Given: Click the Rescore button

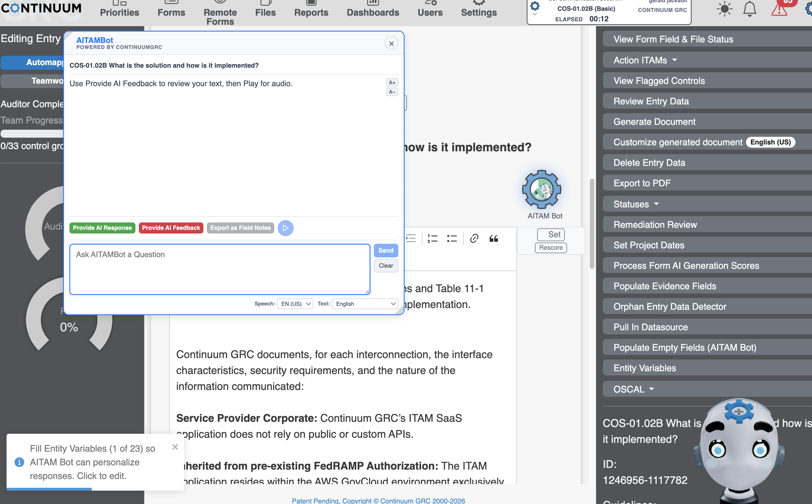Looking at the screenshot, I should 551,248.
